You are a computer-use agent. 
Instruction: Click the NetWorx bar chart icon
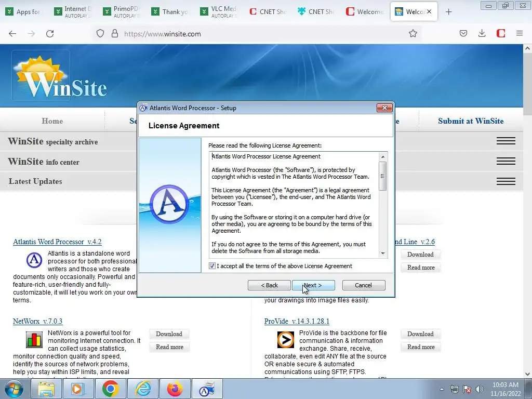pyautogui.click(x=34, y=340)
